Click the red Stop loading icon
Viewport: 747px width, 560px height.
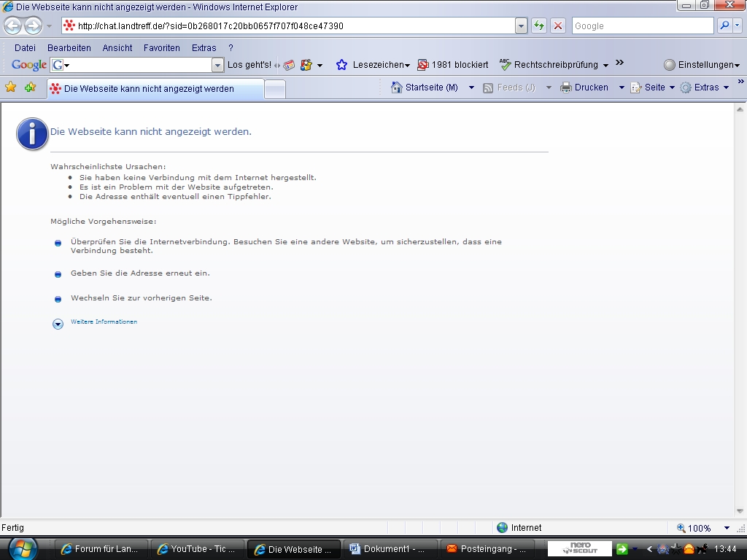pos(558,26)
